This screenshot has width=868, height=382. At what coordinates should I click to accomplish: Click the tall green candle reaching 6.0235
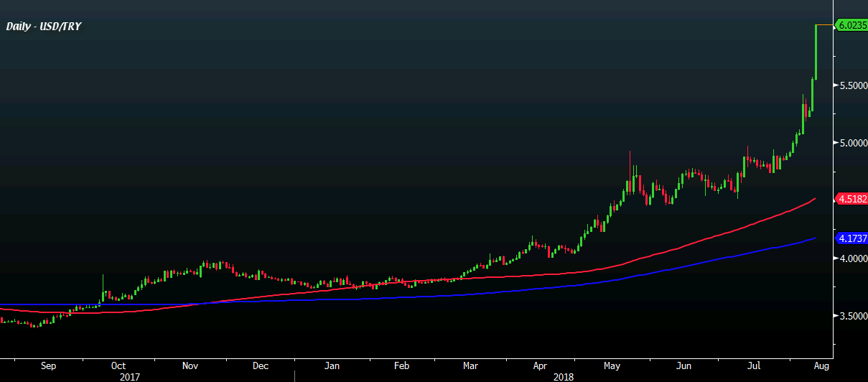[816, 52]
